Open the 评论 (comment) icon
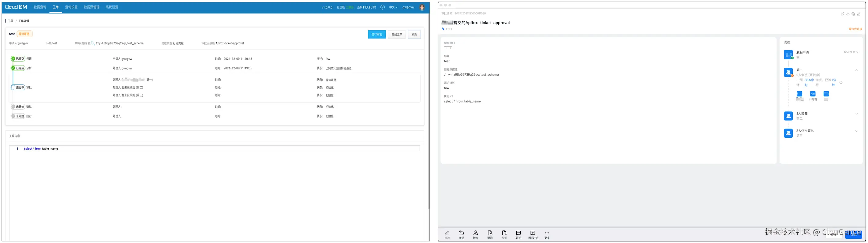Image resolution: width=868 pixels, height=243 pixels. (518, 233)
